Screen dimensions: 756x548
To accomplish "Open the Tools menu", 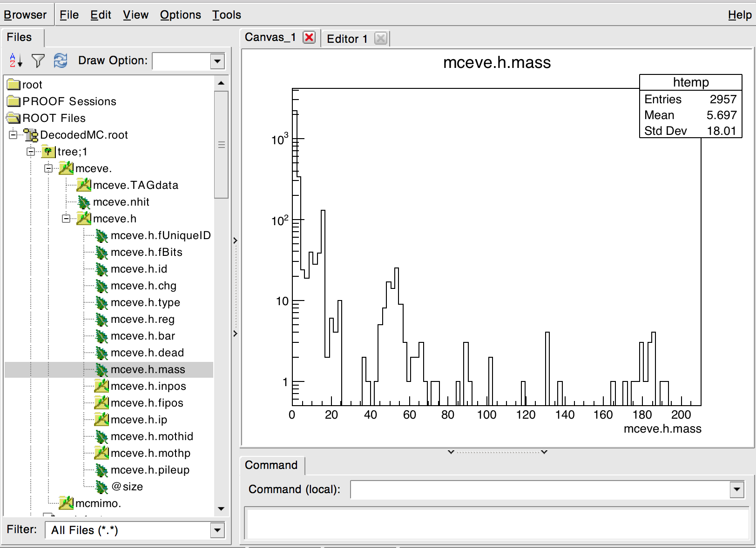I will point(226,15).
